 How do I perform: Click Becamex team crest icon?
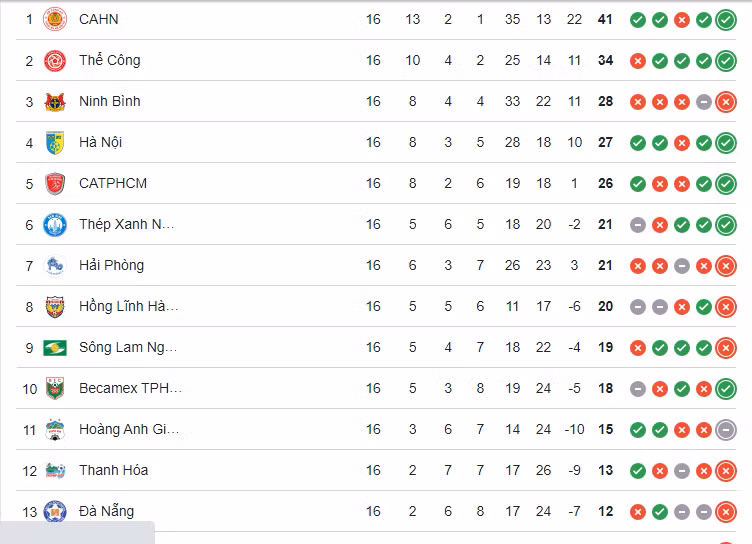pos(55,389)
